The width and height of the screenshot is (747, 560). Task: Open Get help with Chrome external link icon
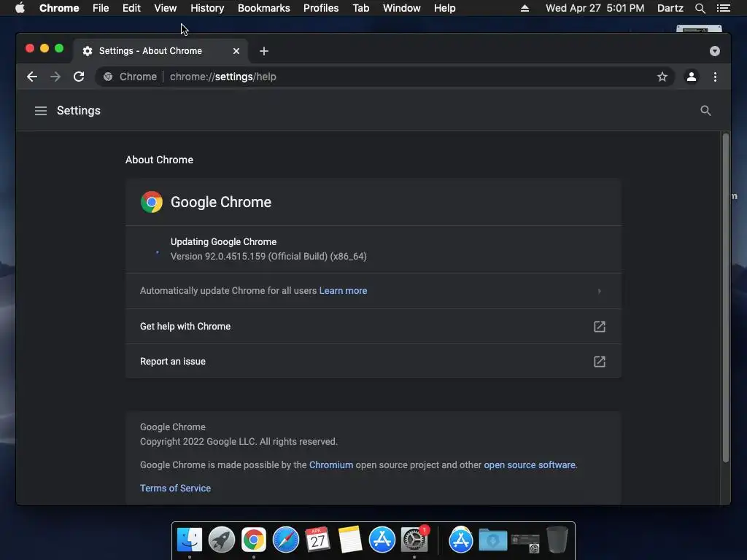click(x=600, y=327)
